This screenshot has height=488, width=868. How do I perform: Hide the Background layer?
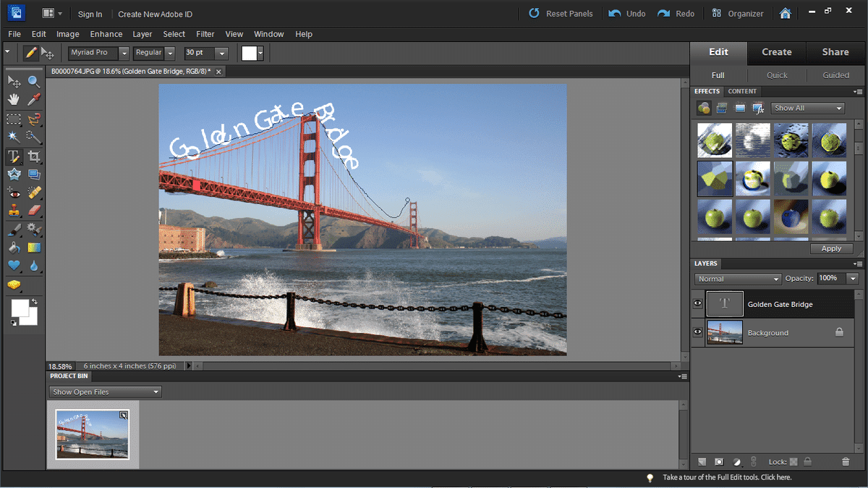pyautogui.click(x=697, y=332)
